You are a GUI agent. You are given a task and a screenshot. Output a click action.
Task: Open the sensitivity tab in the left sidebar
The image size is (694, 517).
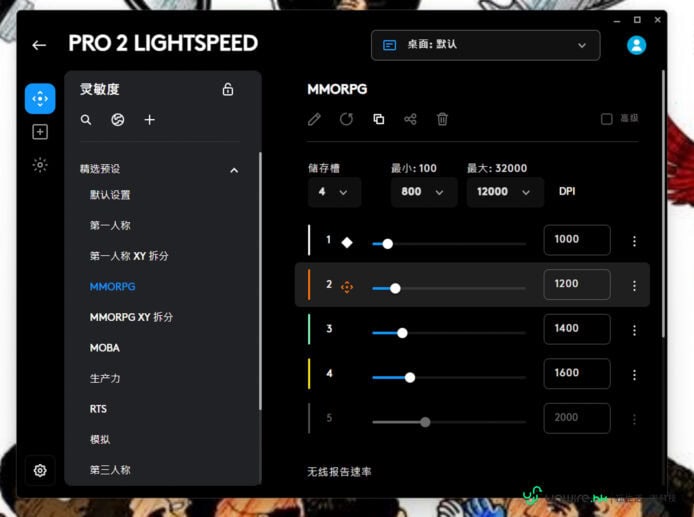click(40, 99)
